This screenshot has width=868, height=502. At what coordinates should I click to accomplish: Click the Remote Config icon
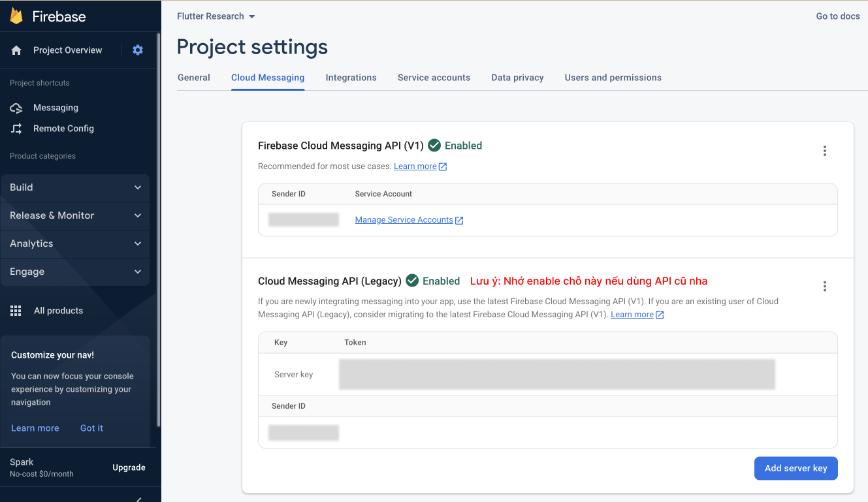(x=17, y=129)
